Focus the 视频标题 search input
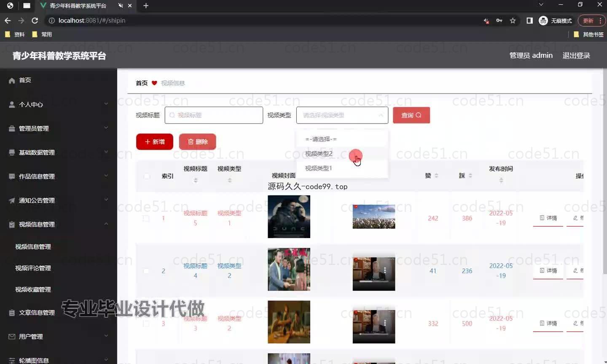Viewport: 607px width, 364px height. coord(214,115)
